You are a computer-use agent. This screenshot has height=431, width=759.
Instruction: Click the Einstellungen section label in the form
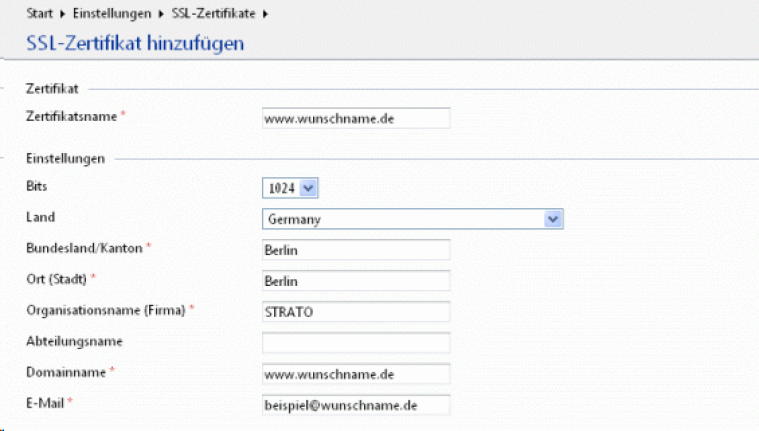point(65,158)
